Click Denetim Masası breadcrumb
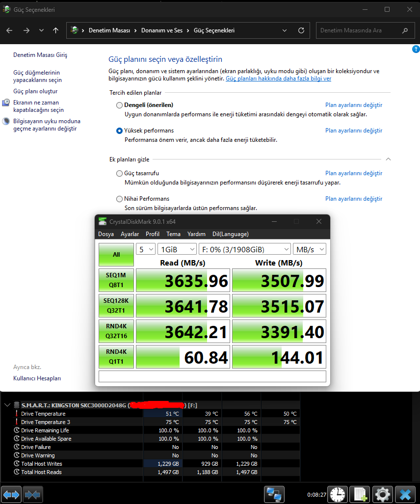The height and width of the screenshot is (504, 420). pyautogui.click(x=109, y=30)
